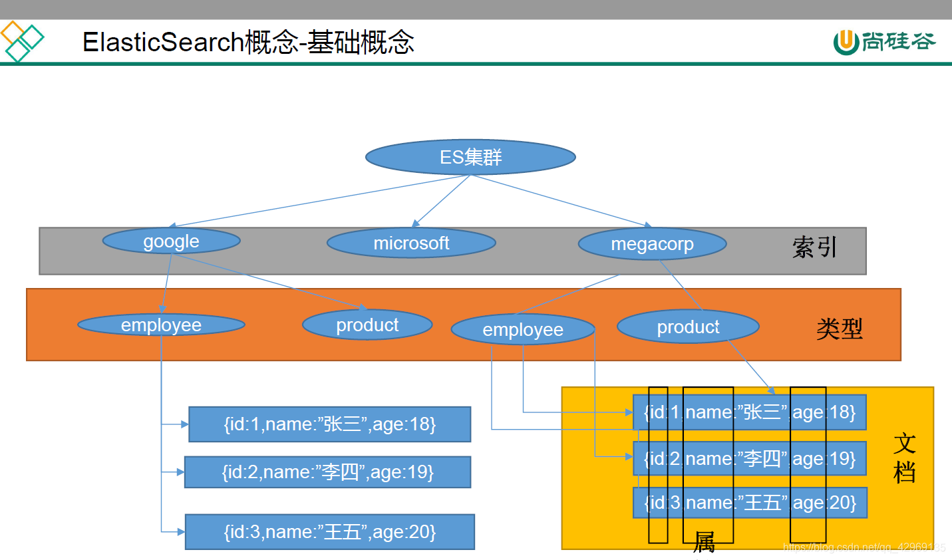Click the 尚硅谷 logo in the header
This screenshot has height=560, width=952.
[884, 42]
